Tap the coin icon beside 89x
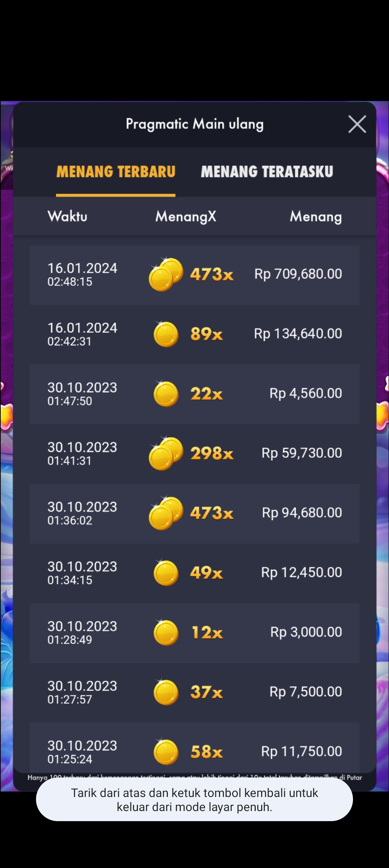 click(166, 335)
